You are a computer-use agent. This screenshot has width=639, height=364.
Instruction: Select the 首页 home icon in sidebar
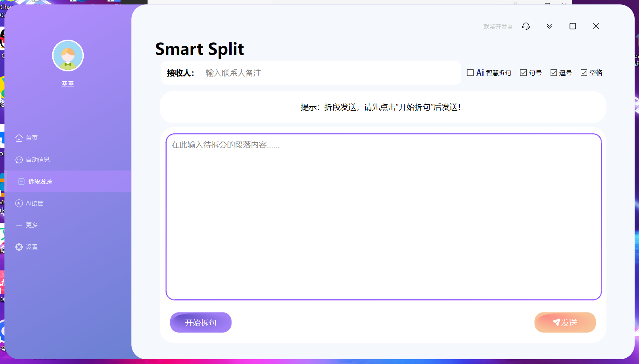pyautogui.click(x=19, y=138)
